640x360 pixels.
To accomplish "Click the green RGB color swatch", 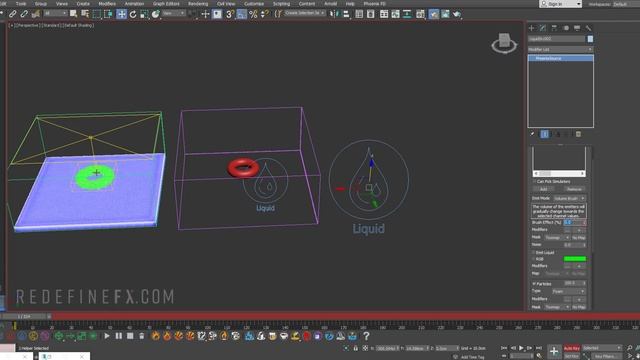I will pyautogui.click(x=575, y=259).
